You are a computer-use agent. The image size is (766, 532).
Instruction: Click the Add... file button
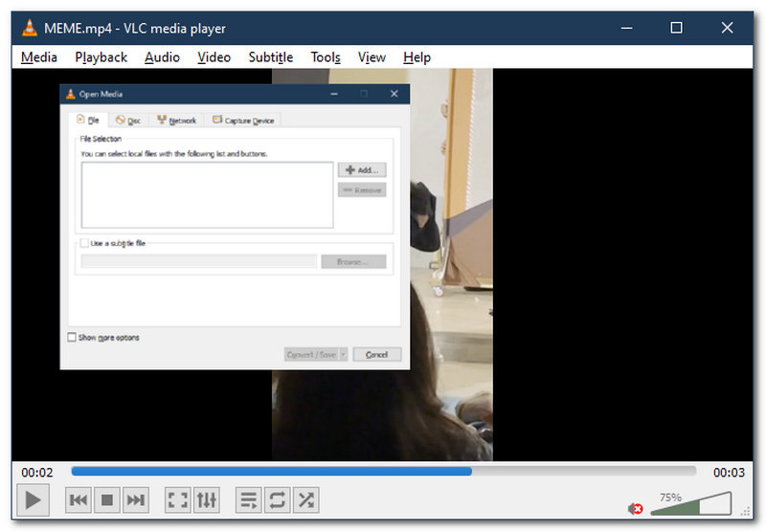[361, 170]
